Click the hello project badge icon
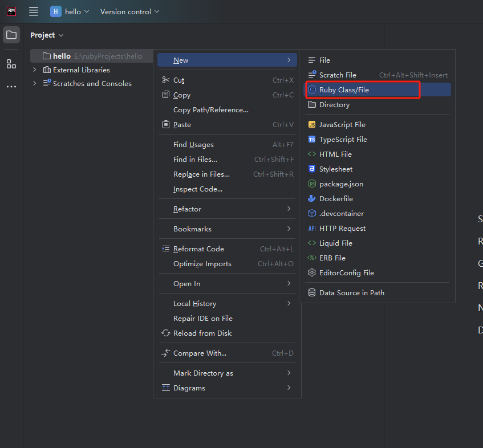483x448 pixels. point(56,12)
